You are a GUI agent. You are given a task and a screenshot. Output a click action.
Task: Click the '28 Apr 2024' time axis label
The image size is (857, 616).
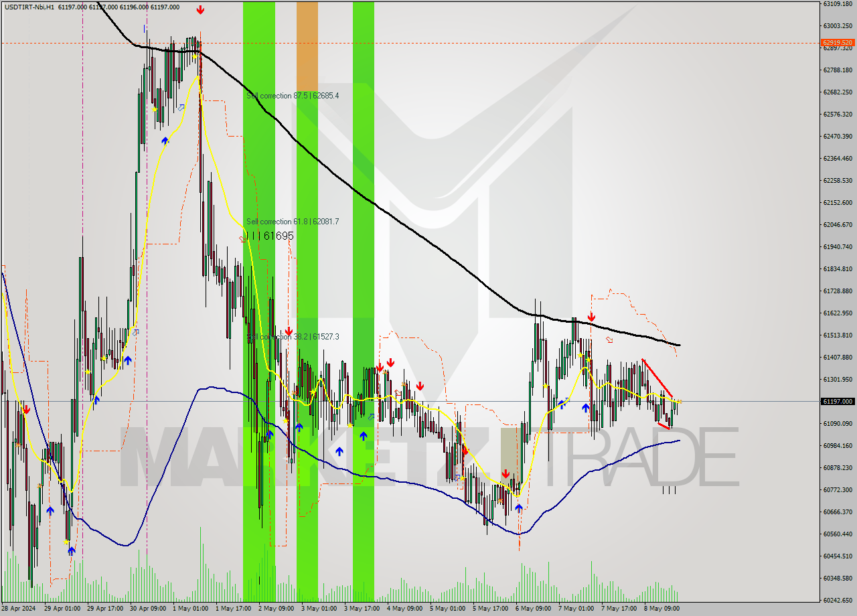pyautogui.click(x=19, y=609)
